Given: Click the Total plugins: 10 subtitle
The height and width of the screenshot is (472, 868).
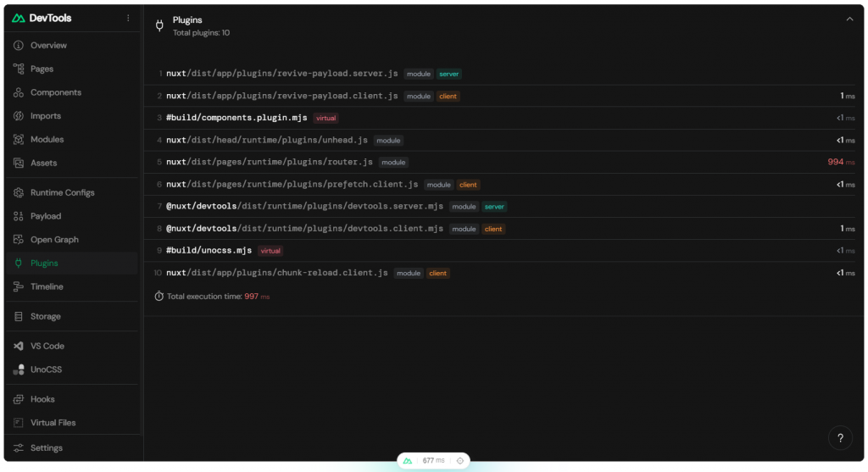Looking at the screenshot, I should click(201, 33).
